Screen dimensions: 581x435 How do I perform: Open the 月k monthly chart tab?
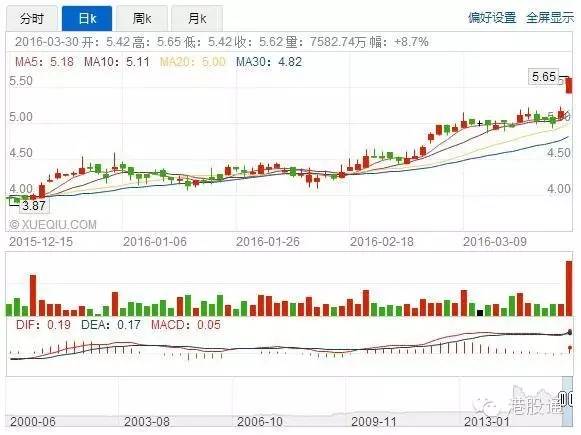197,19
